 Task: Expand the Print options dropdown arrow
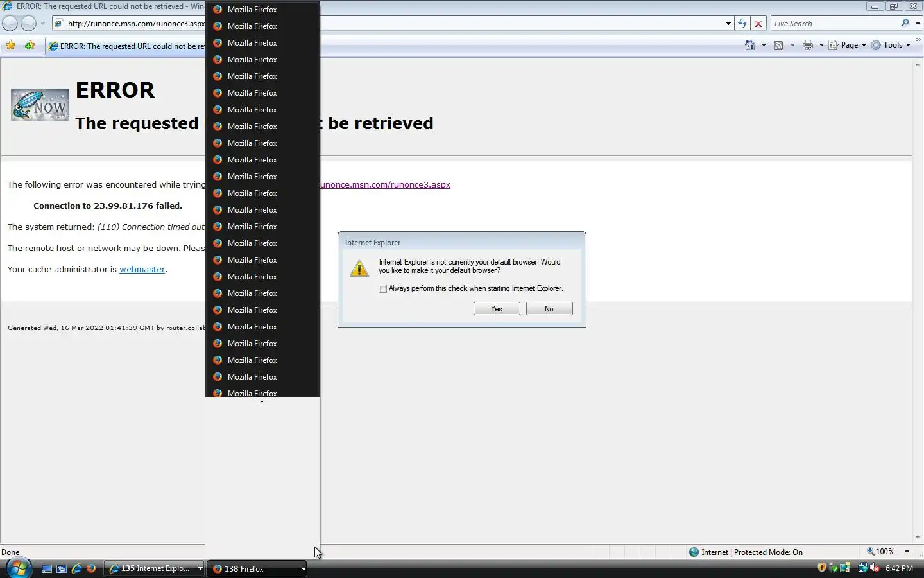pyautogui.click(x=821, y=45)
